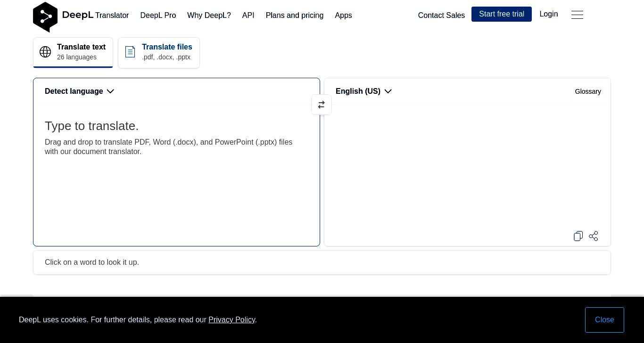
Task: Copy translation with clipboard icon
Action: [x=578, y=236]
